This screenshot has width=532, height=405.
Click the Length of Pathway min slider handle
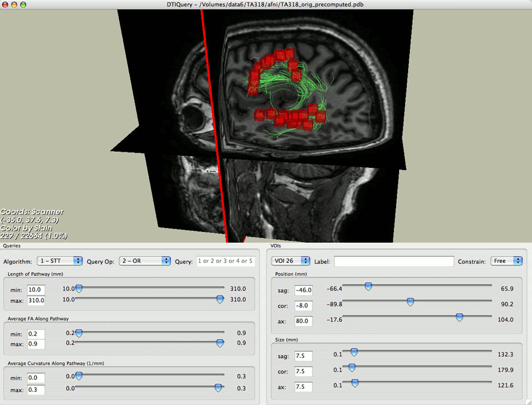79,289
